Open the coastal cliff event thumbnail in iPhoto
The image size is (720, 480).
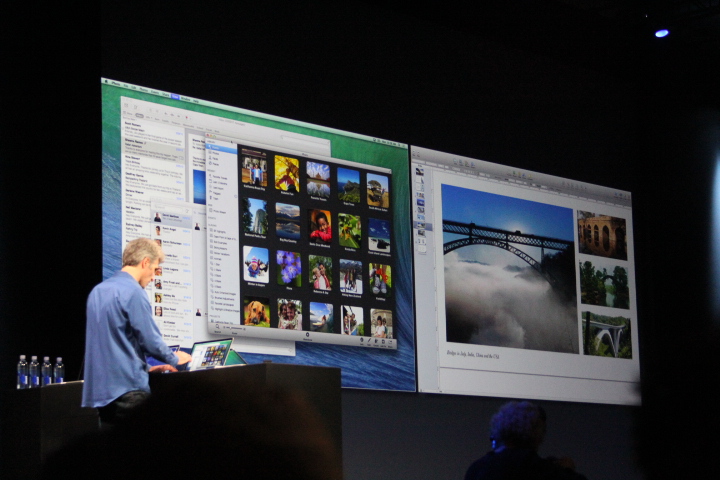[x=349, y=185]
